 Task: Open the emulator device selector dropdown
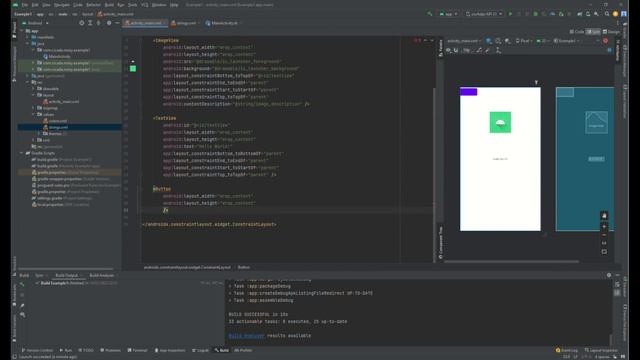(x=484, y=14)
